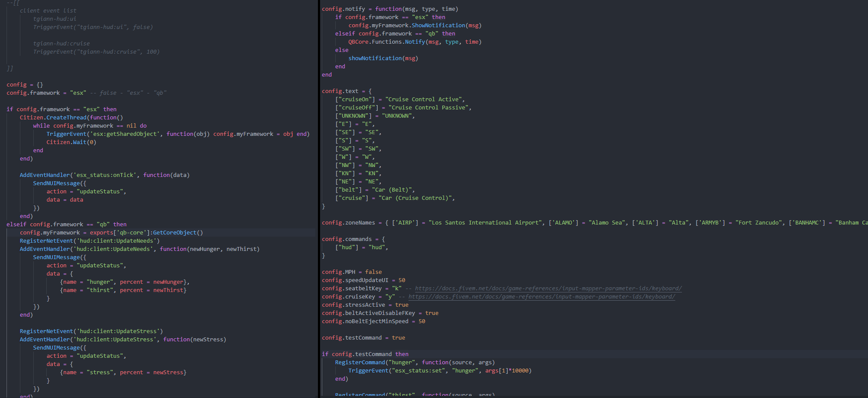This screenshot has width=868, height=398.
Task: Click the 'QBCore.Functions.Notify(msg, type, time)' line
Action: click(415, 42)
